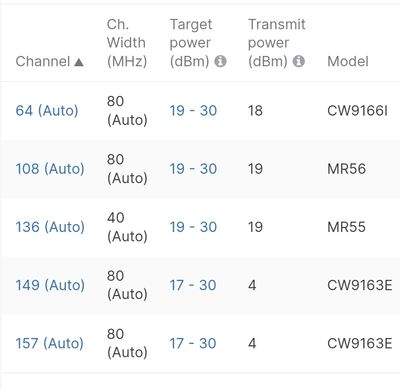
Task: Click the 19 - 30 target power for MR56
Action: [x=193, y=169]
